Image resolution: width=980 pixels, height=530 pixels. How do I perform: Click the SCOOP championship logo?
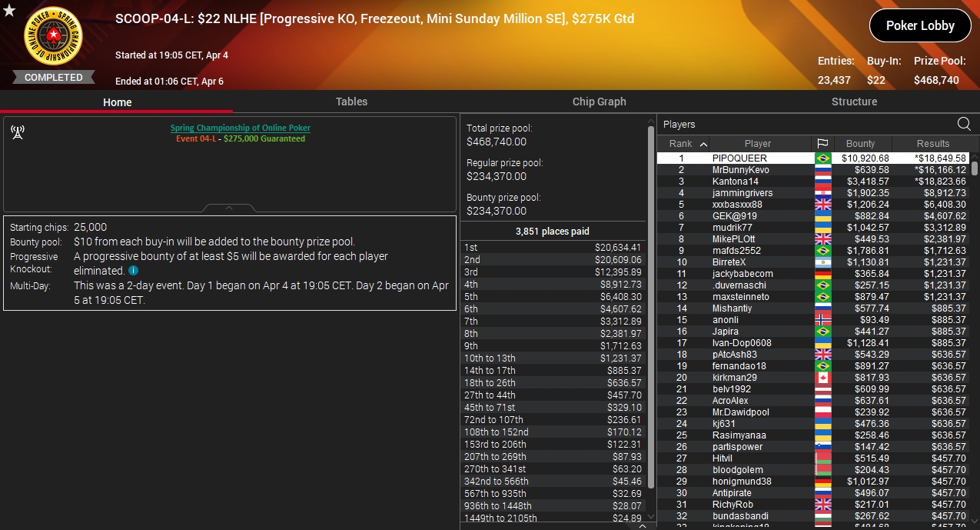pos(53,36)
